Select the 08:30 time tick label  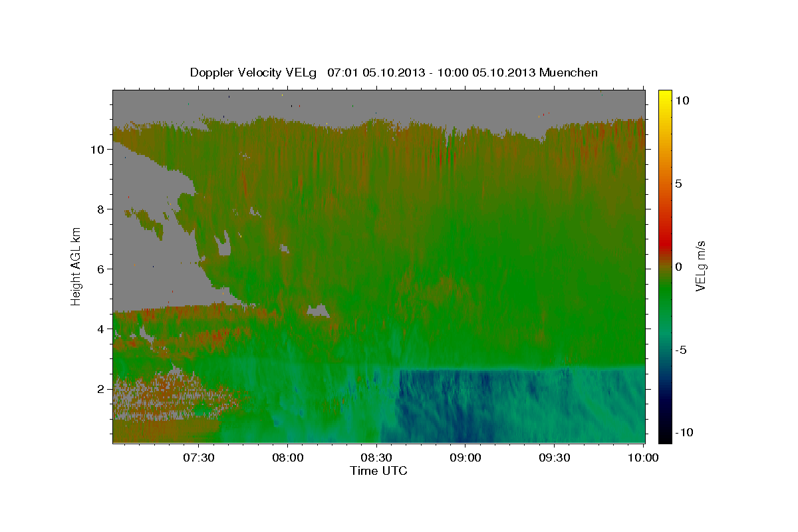tap(376, 458)
